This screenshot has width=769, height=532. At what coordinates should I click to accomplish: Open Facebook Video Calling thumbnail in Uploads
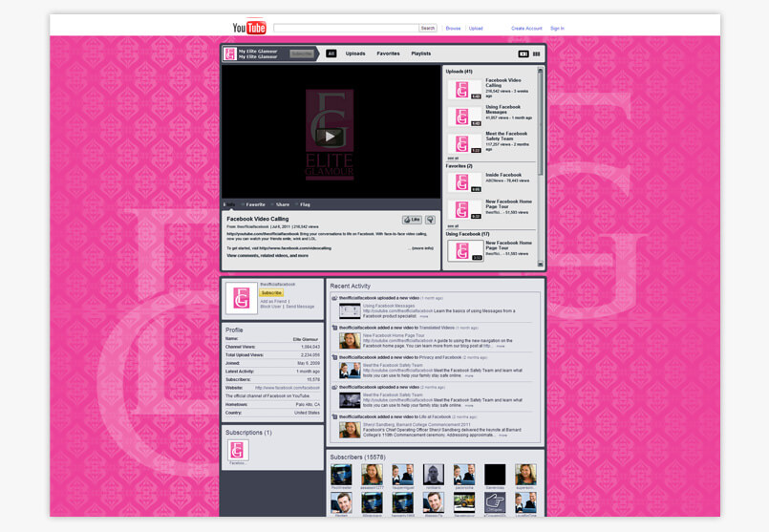pos(464,90)
